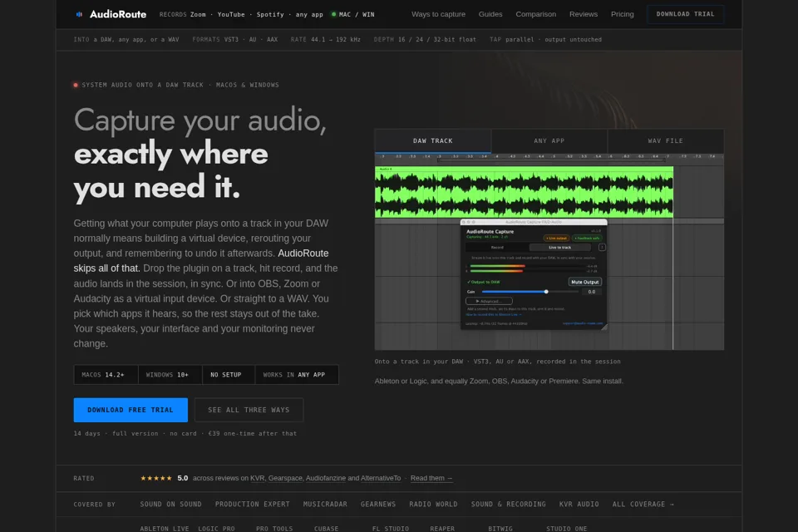The height and width of the screenshot is (532, 798).
Task: Click Mute Output in the plugin
Action: click(x=584, y=282)
